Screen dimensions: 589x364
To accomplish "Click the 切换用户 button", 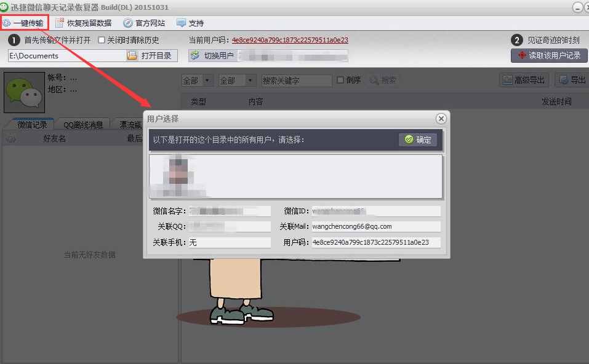I will pyautogui.click(x=212, y=55).
